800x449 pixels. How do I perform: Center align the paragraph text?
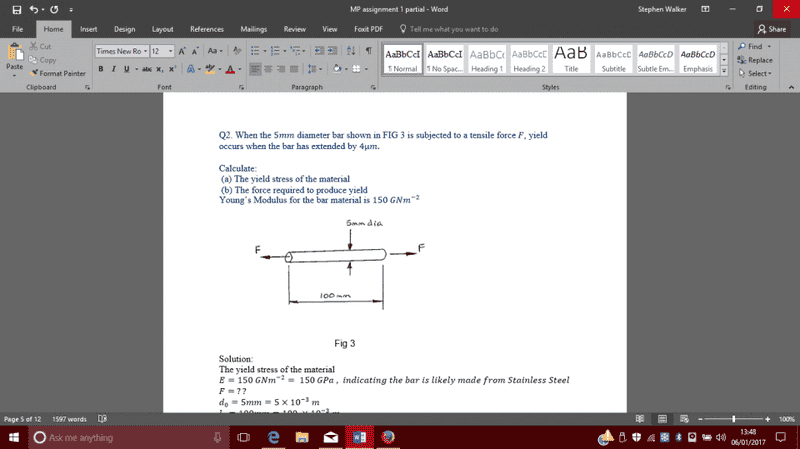click(x=269, y=69)
